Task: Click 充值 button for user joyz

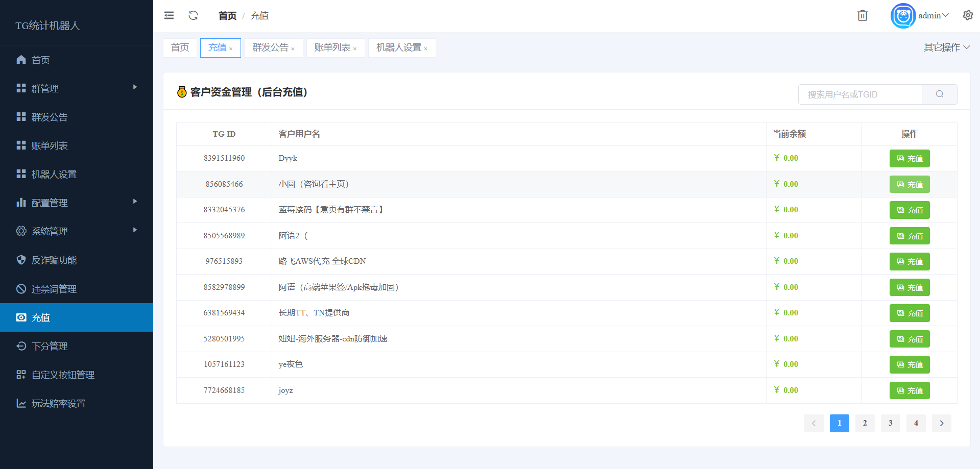Action: coord(909,390)
